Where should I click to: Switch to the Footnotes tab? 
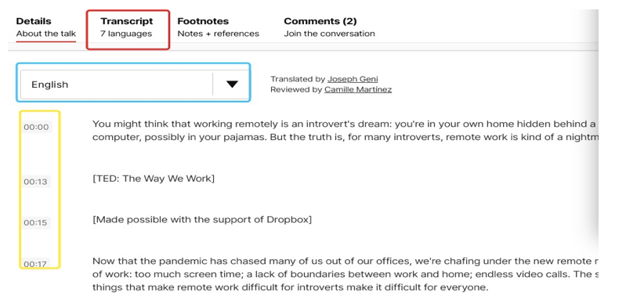click(218, 27)
